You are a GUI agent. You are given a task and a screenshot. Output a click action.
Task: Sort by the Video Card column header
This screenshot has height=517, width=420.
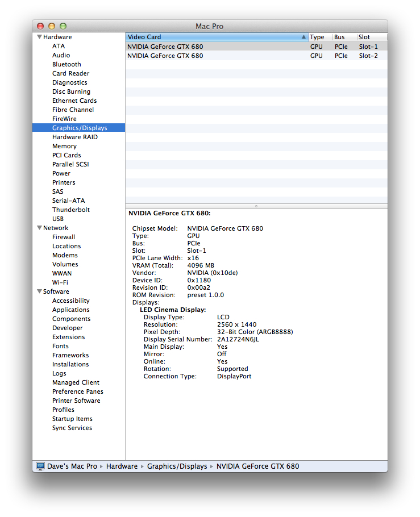[x=217, y=37]
